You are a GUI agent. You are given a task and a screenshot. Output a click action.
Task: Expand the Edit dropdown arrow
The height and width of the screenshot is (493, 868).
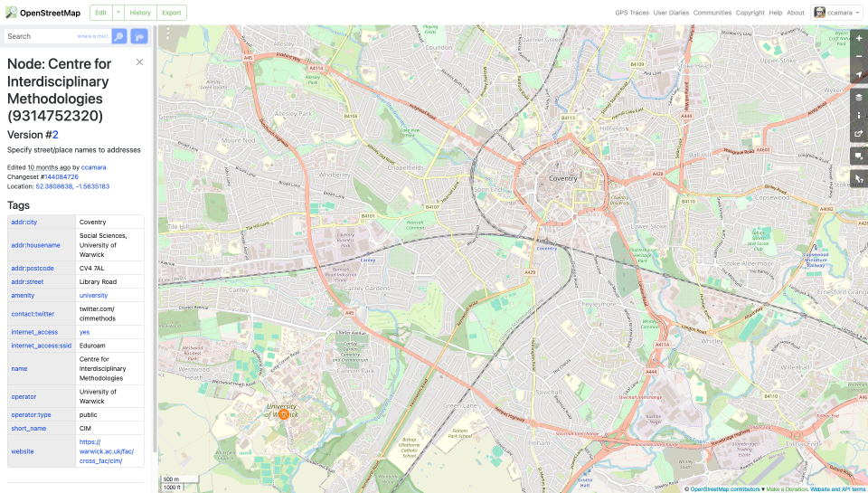click(118, 13)
